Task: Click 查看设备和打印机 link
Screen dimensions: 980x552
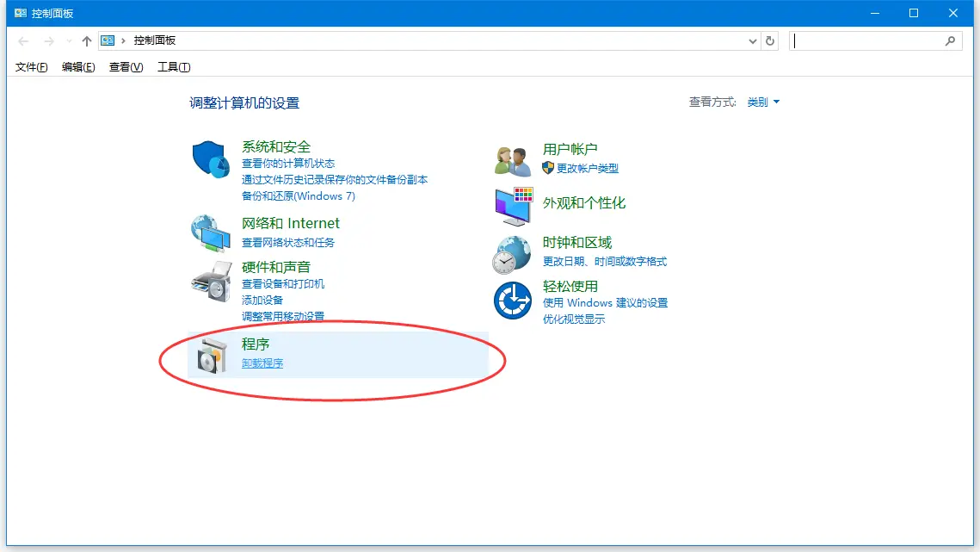Action: pyautogui.click(x=283, y=283)
